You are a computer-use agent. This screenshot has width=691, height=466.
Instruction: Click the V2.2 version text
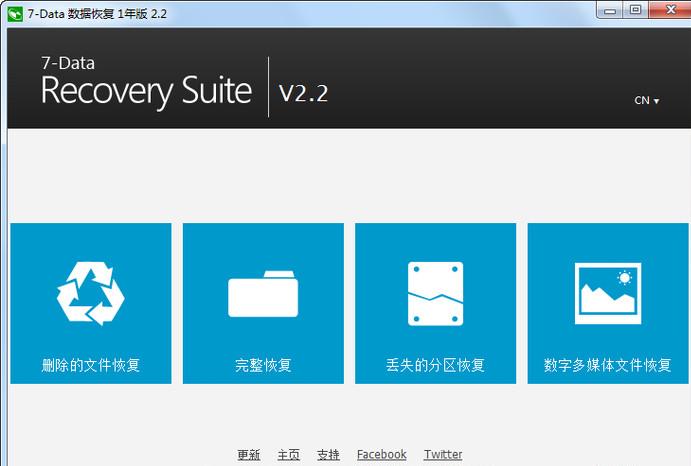coord(304,93)
